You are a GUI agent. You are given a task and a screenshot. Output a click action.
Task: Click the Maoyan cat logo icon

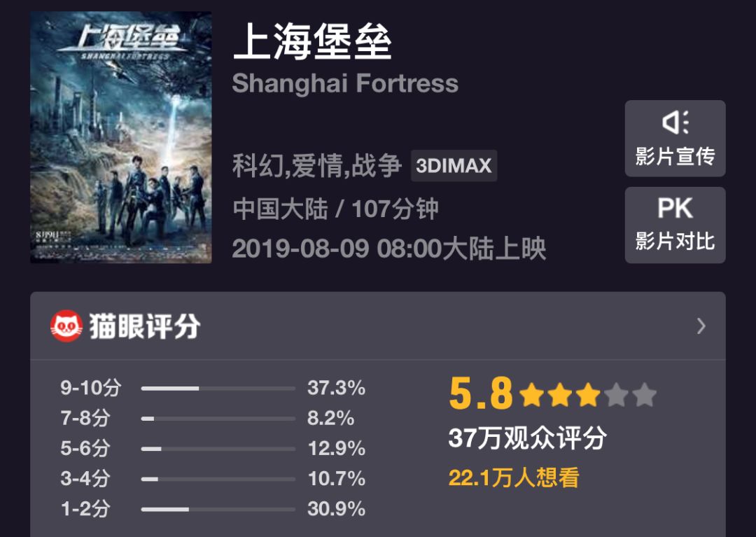[66, 326]
